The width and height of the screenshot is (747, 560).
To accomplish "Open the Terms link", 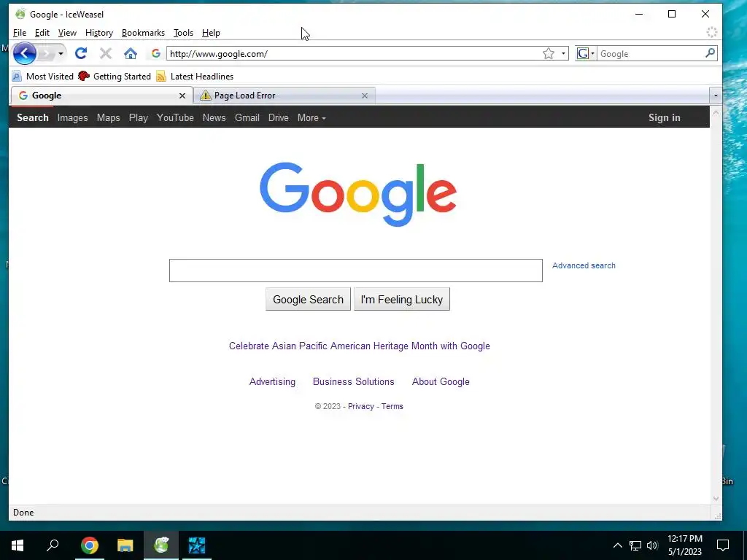I will [x=392, y=406].
